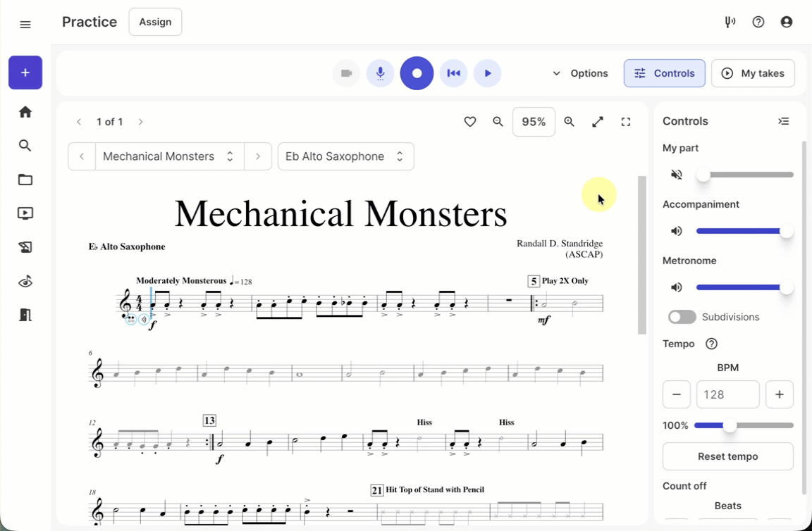
Task: Open the Eb Alto Saxophone part dropdown
Action: [x=346, y=156]
